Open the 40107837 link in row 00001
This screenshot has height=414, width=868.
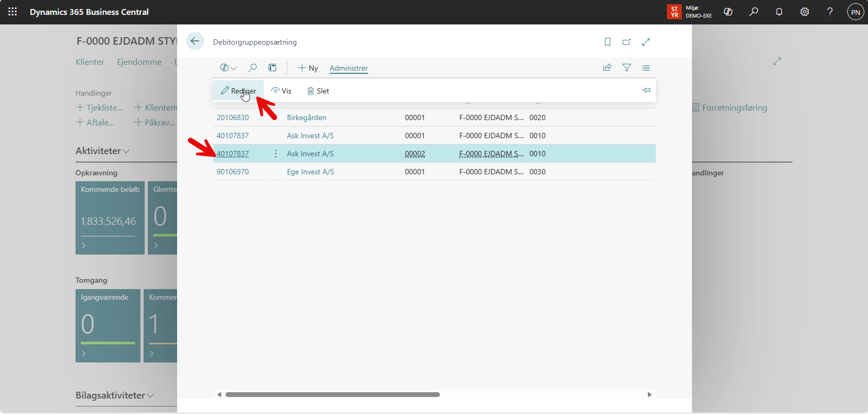click(x=232, y=136)
